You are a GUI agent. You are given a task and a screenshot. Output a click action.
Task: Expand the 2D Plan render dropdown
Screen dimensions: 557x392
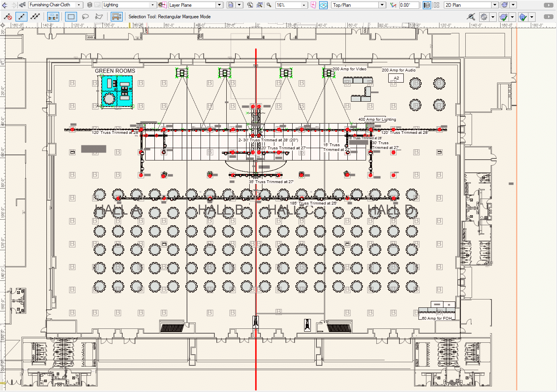(495, 5)
